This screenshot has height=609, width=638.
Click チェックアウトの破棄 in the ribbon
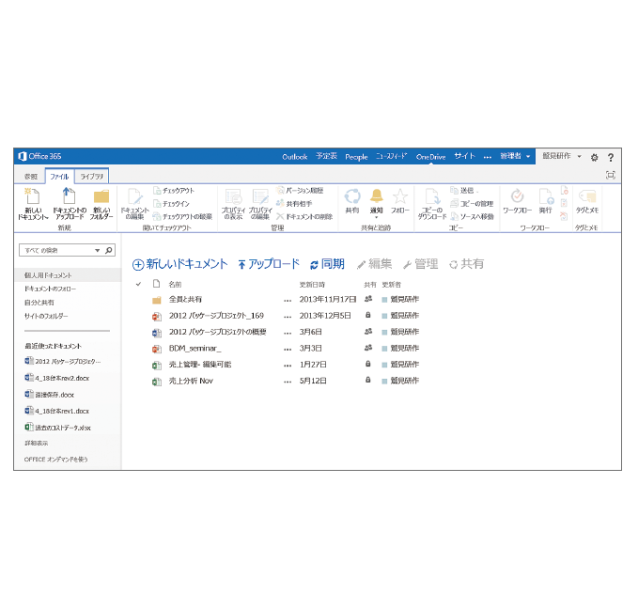[x=183, y=216]
